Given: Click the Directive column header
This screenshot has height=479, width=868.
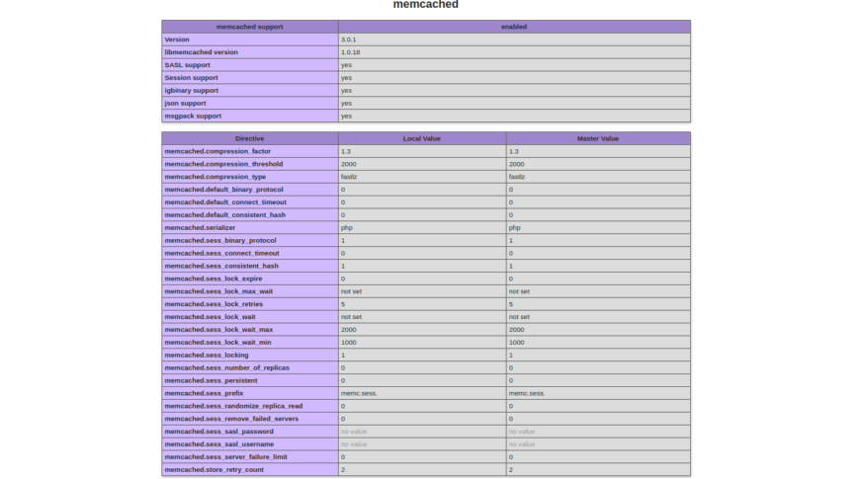Looking at the screenshot, I should click(x=249, y=138).
